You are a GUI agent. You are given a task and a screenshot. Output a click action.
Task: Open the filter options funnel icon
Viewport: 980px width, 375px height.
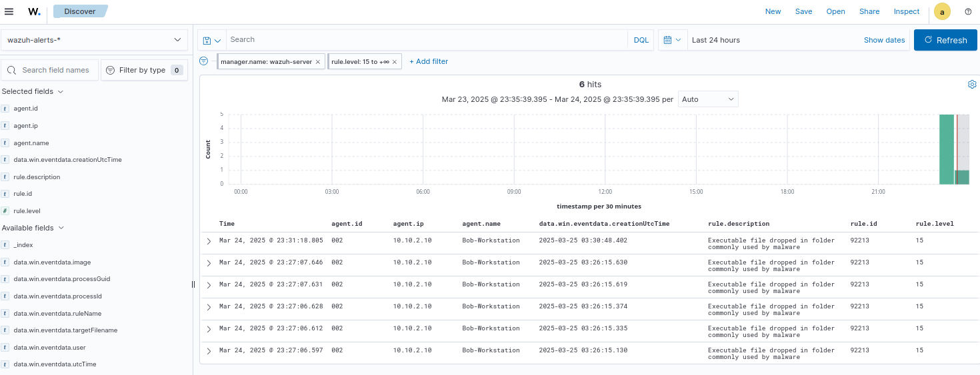[204, 61]
